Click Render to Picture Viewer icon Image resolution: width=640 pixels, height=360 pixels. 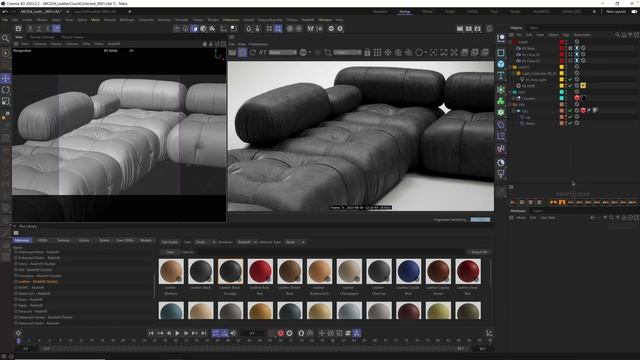pyautogui.click(x=469, y=29)
